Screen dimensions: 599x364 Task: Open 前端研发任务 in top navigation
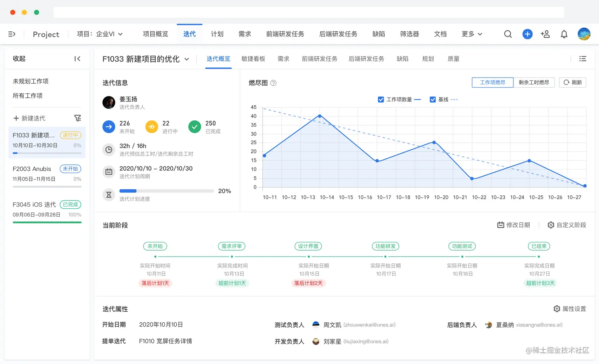(x=285, y=34)
